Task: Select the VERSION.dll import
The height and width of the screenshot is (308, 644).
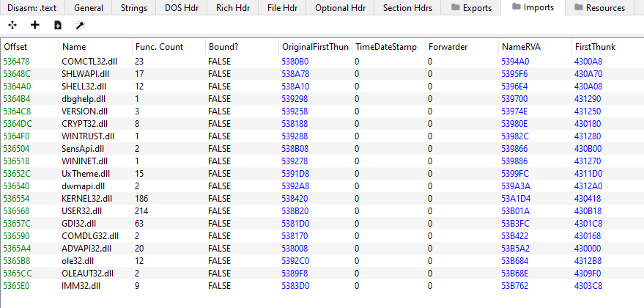Action: pos(322,111)
